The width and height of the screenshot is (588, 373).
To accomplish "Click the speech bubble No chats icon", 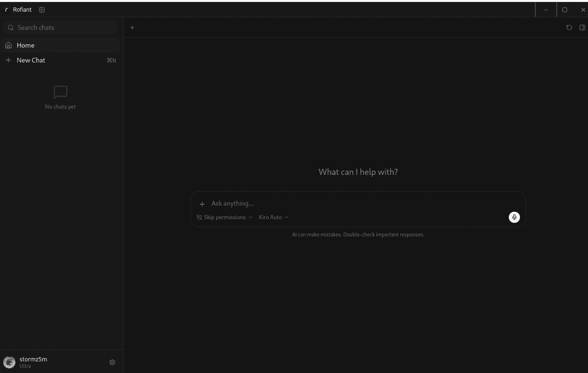I will pyautogui.click(x=61, y=92).
